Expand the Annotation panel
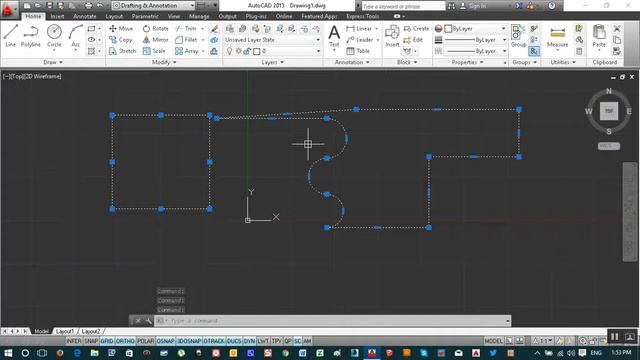Image resolution: width=640 pixels, height=360 pixels. point(352,62)
